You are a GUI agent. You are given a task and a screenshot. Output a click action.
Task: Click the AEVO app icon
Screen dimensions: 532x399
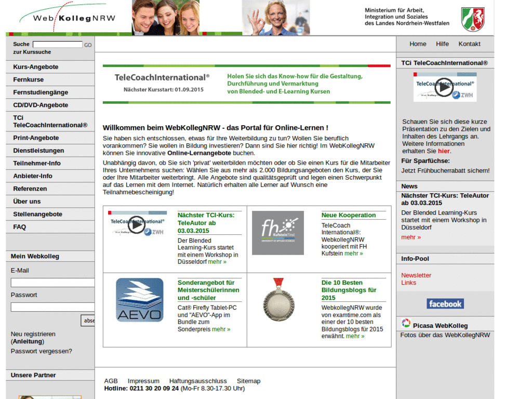click(139, 300)
